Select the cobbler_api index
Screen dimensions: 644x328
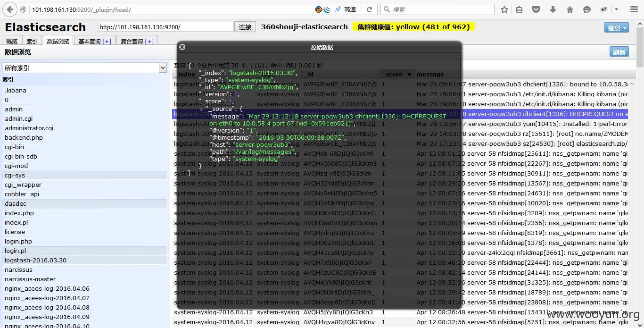(85, 194)
